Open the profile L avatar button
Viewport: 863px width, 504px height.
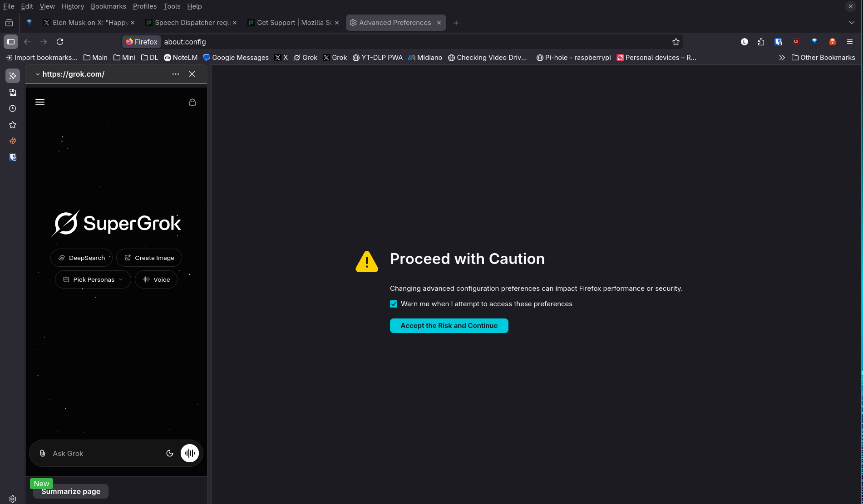point(745,42)
